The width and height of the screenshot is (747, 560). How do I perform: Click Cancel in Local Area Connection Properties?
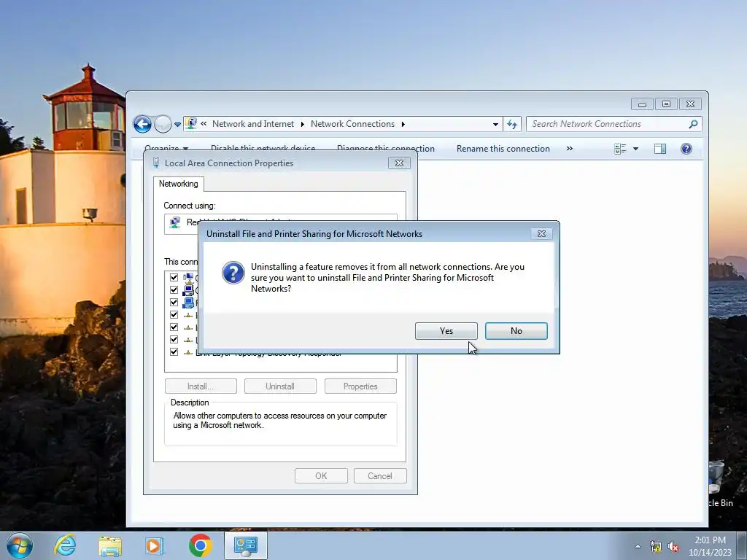tap(379, 475)
